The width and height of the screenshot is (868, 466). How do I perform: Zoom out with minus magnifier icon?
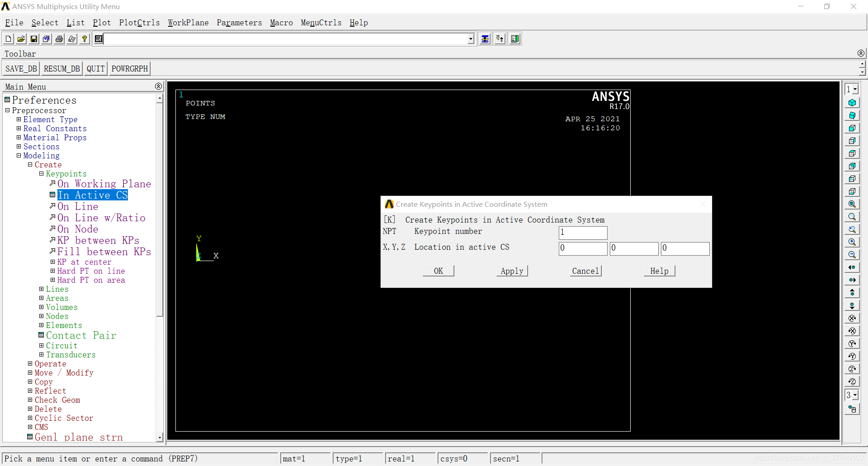click(x=852, y=255)
